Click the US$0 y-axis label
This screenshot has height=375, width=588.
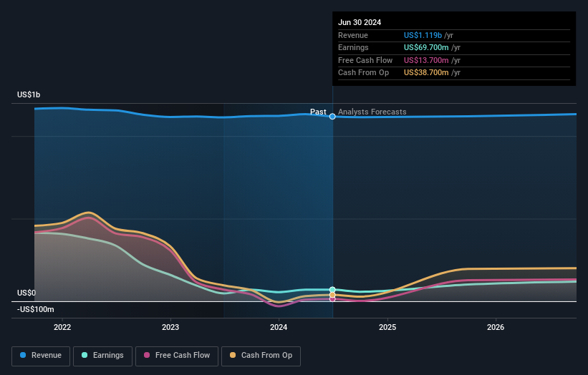pos(26,293)
